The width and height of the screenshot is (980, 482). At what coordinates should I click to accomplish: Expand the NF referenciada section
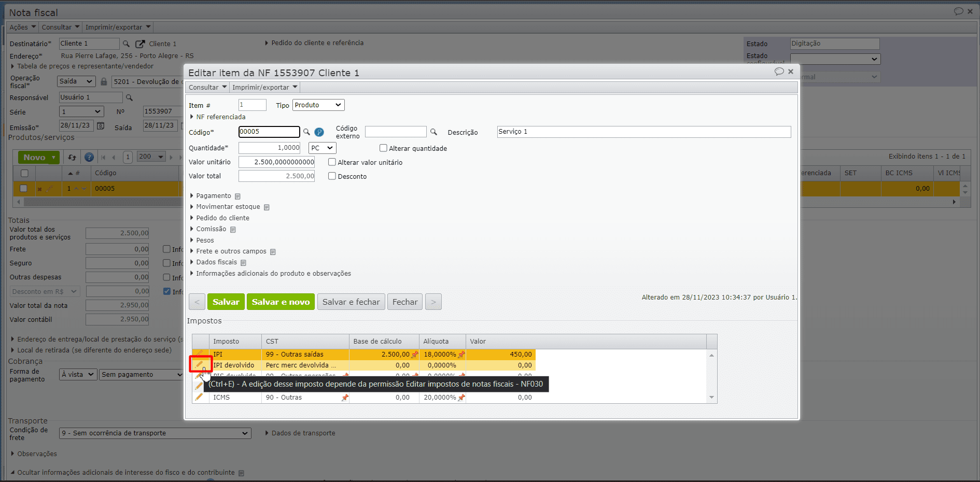pyautogui.click(x=218, y=117)
